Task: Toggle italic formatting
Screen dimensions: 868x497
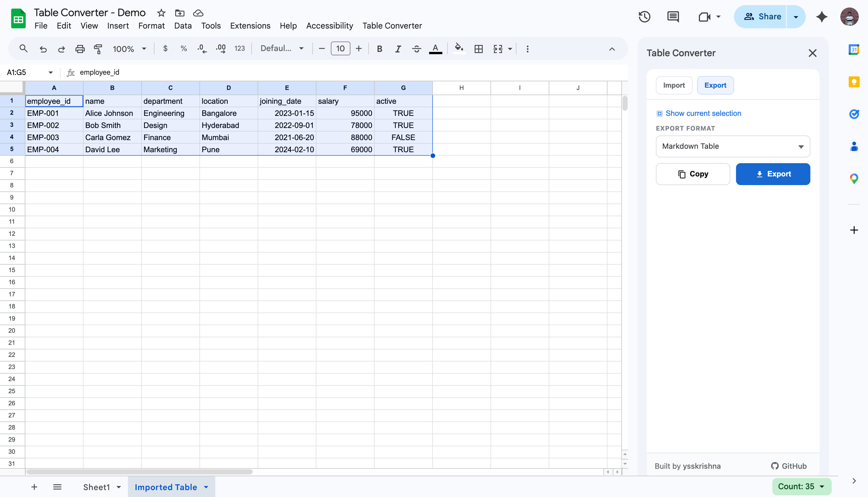Action: (398, 49)
